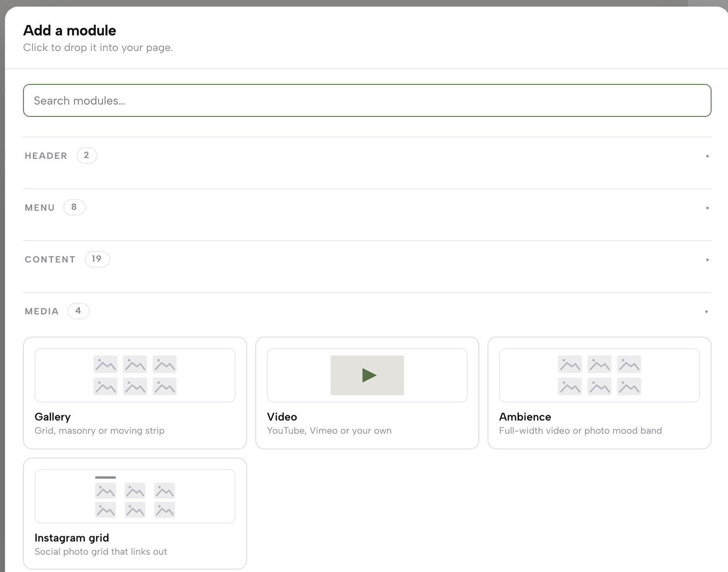This screenshot has width=728, height=572.
Task: Expand the Header section arrow
Action: point(707,156)
